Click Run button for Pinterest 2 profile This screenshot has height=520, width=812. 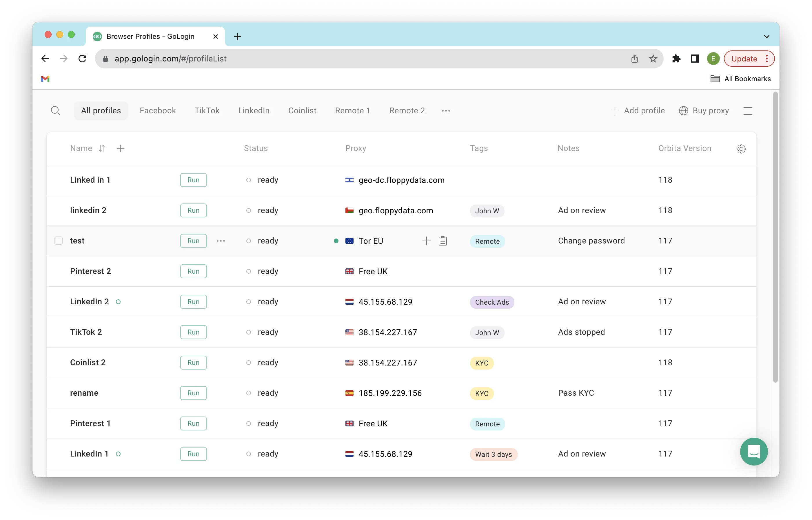[x=193, y=271]
